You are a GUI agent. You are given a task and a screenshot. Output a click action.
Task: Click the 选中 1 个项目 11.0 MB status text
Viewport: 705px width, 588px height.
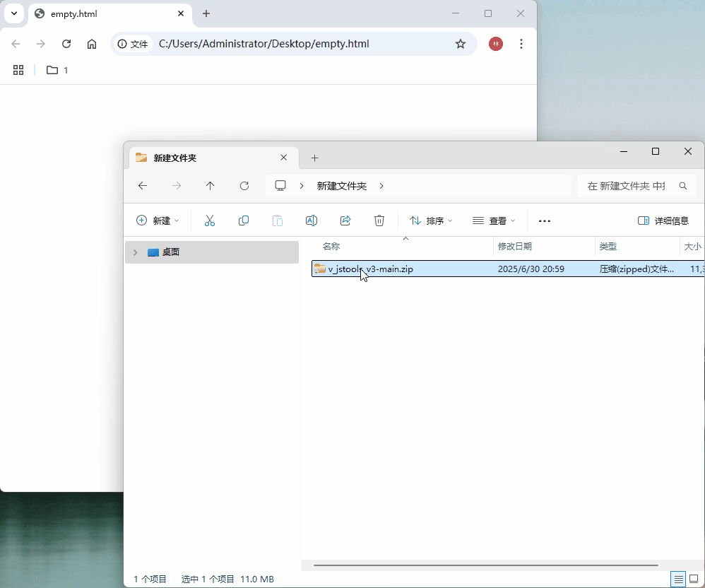point(227,579)
